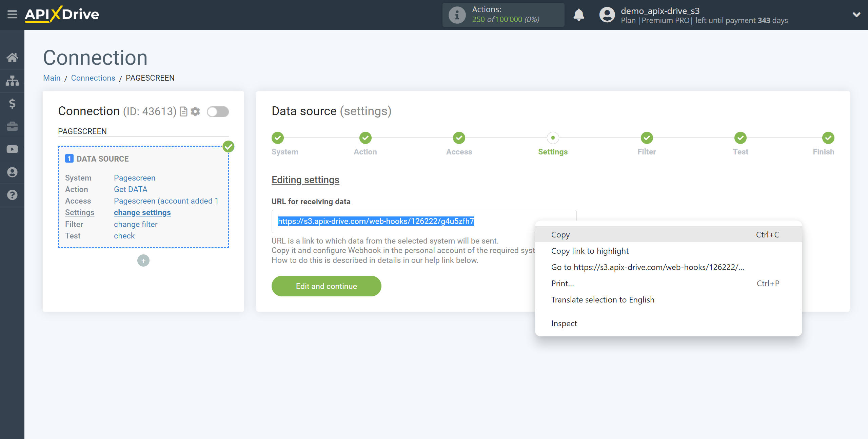Select Copy from the context menu
Image resolution: width=868 pixels, height=439 pixels.
(560, 234)
